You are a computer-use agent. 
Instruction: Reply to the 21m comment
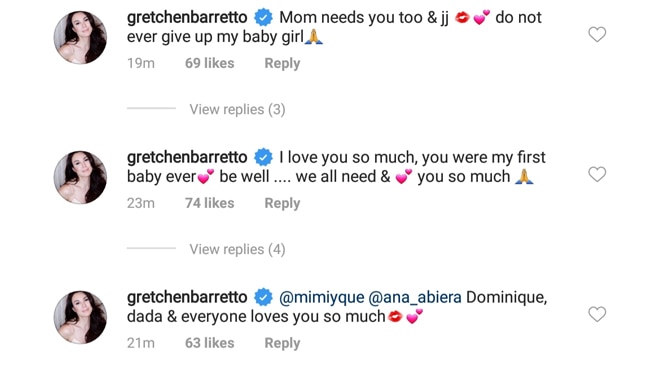click(x=282, y=343)
